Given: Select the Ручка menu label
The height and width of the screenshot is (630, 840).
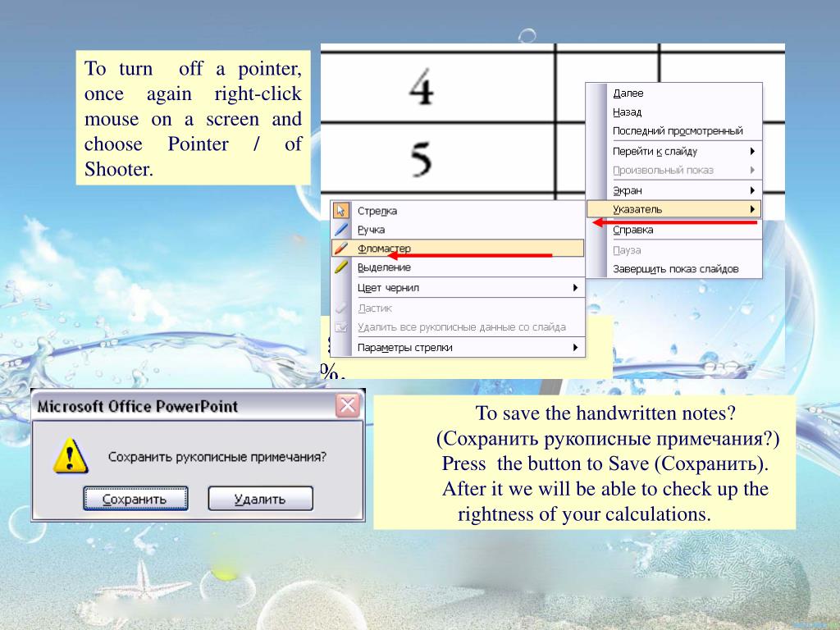Looking at the screenshot, I should pos(371,230).
